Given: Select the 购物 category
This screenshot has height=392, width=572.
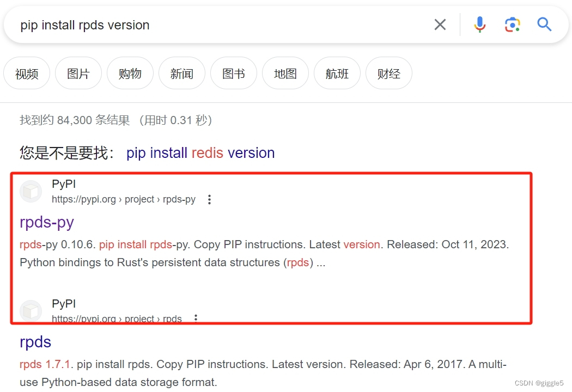Looking at the screenshot, I should click(130, 73).
